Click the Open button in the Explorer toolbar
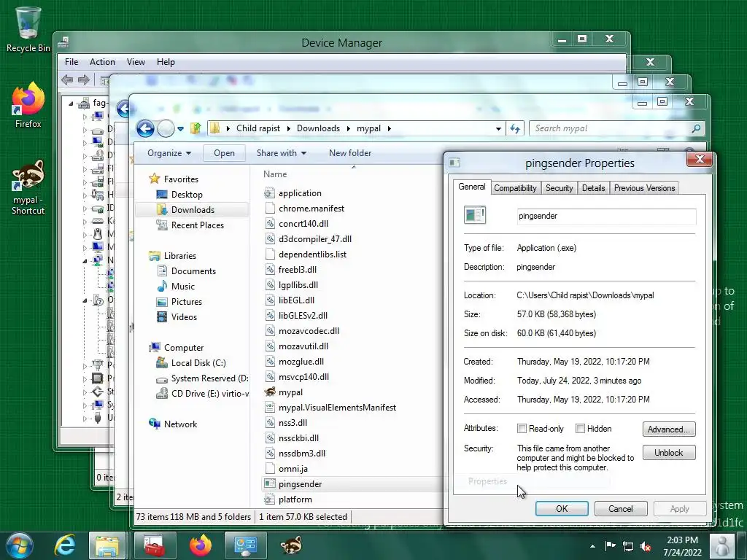This screenshot has height=560, width=747. pyautogui.click(x=224, y=153)
